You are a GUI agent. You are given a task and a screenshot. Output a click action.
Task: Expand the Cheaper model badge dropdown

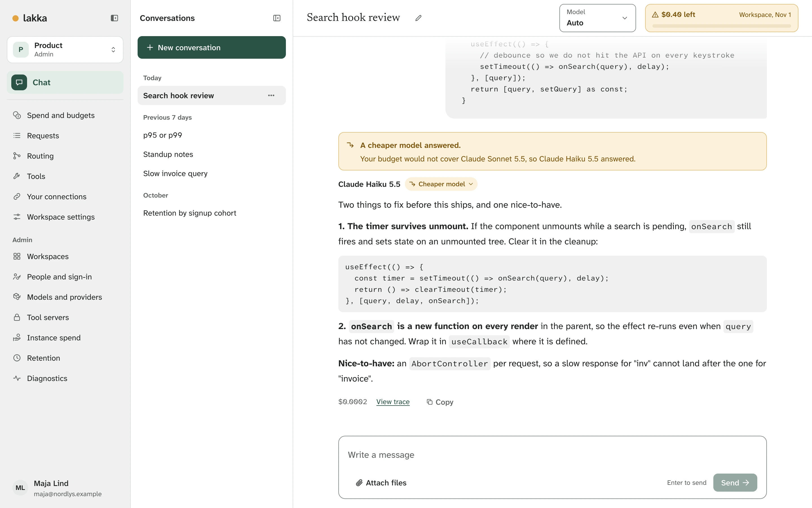point(441,184)
